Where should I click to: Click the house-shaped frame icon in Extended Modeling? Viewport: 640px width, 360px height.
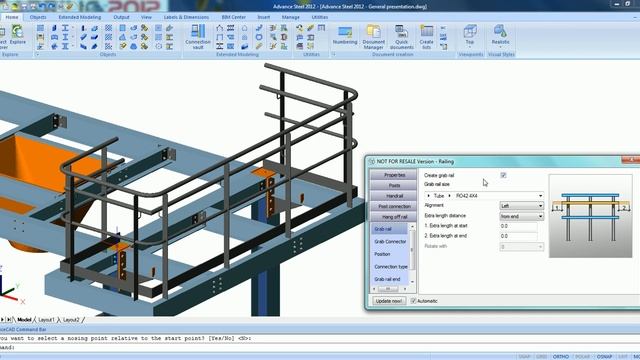coord(220,28)
